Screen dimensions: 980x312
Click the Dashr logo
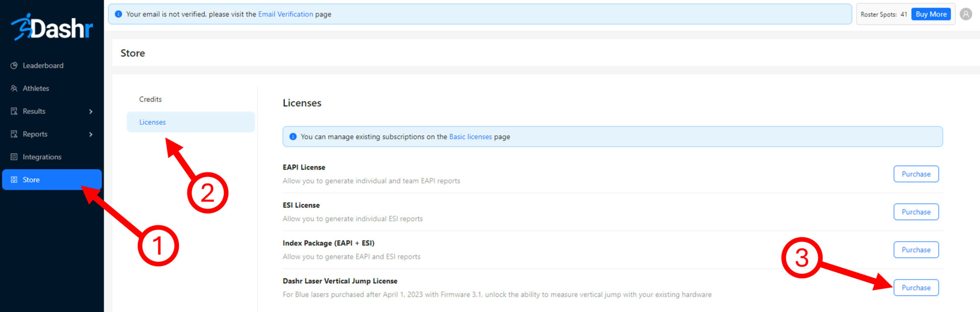click(52, 28)
